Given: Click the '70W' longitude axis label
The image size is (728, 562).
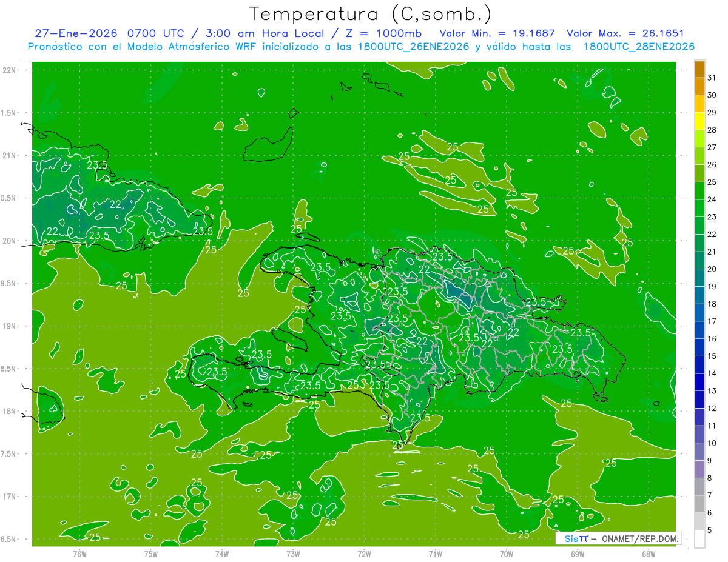Looking at the screenshot, I should coord(507,554).
